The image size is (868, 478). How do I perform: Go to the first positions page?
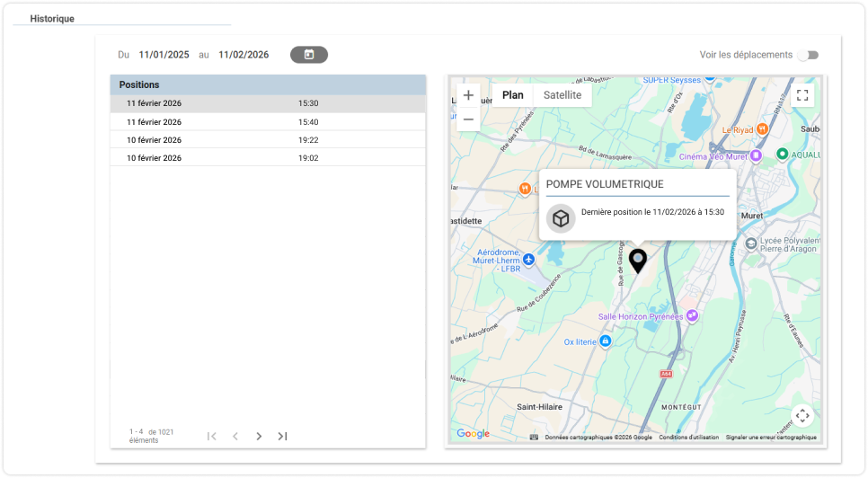[211, 436]
